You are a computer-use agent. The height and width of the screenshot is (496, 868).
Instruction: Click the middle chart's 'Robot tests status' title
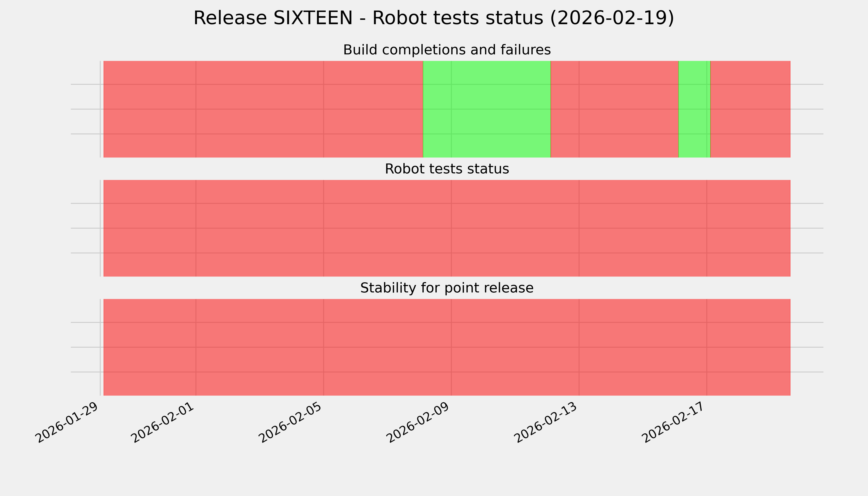point(447,169)
